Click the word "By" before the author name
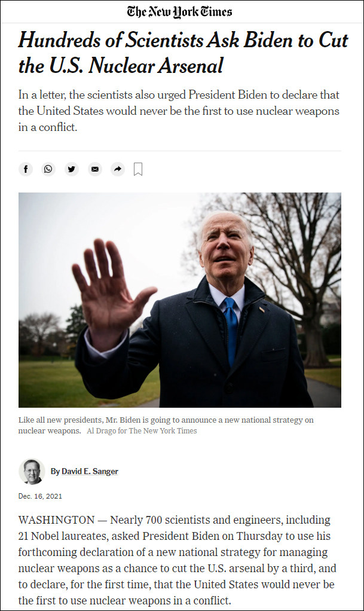 (x=55, y=472)
